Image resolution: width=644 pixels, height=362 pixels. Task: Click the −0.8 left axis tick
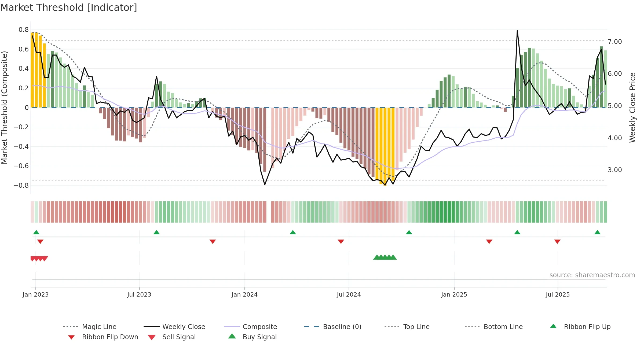click(21, 186)
